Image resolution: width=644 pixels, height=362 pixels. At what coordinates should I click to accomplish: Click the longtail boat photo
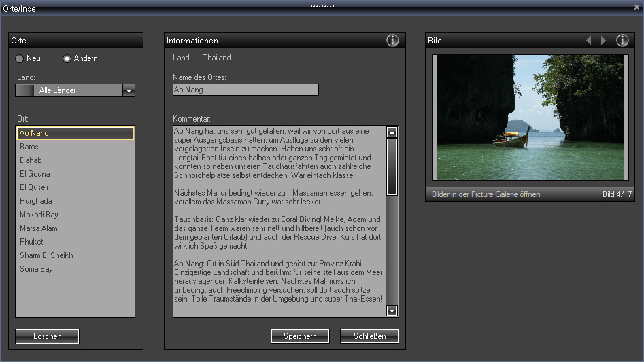point(530,117)
